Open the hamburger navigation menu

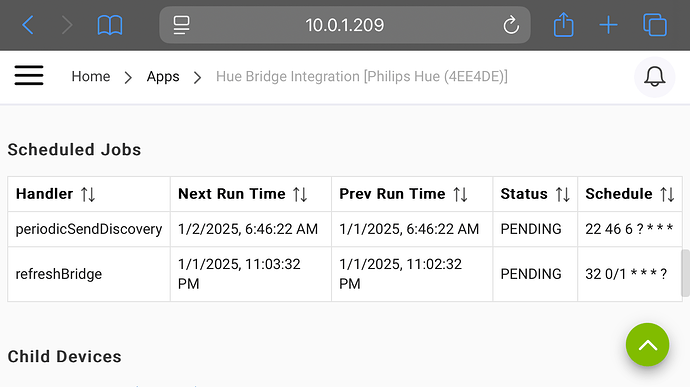point(29,75)
